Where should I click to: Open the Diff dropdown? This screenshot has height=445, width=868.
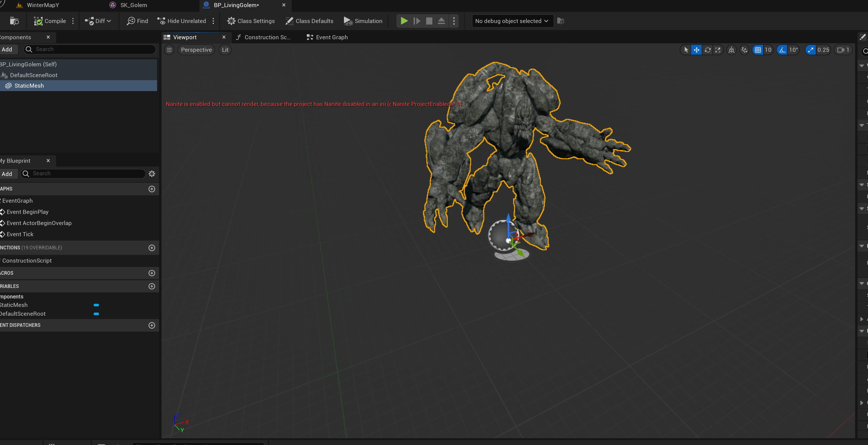pos(98,21)
